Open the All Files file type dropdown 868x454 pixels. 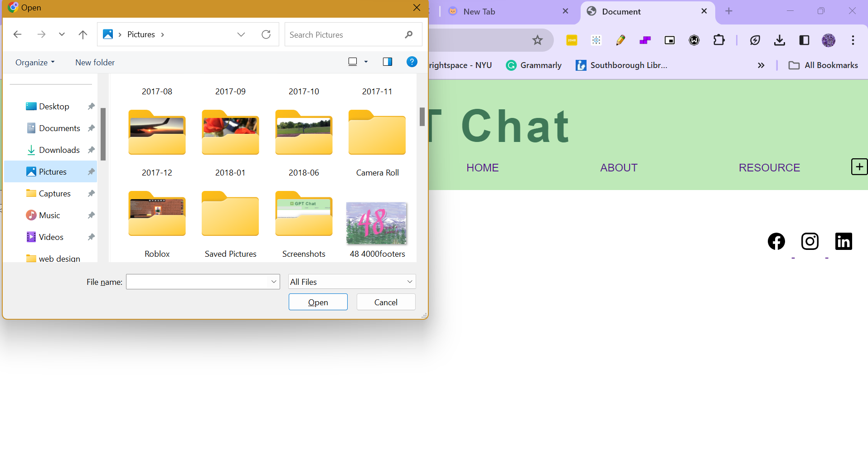pyautogui.click(x=351, y=281)
